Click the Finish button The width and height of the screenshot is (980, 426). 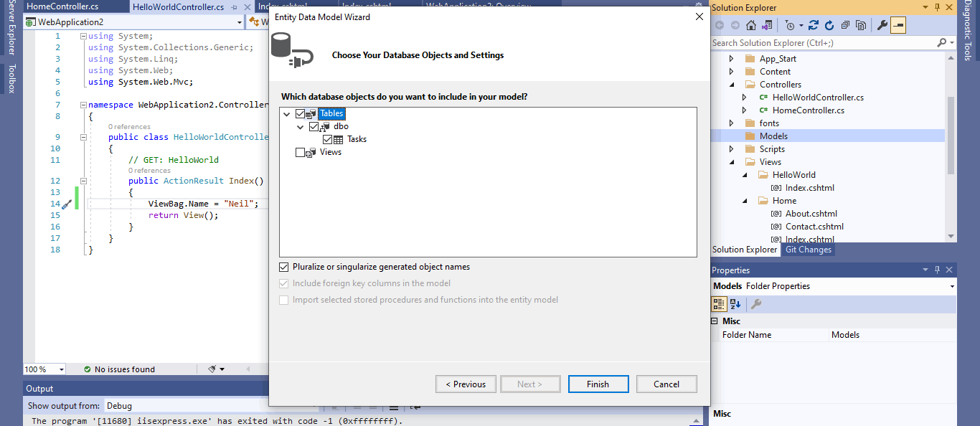point(598,384)
